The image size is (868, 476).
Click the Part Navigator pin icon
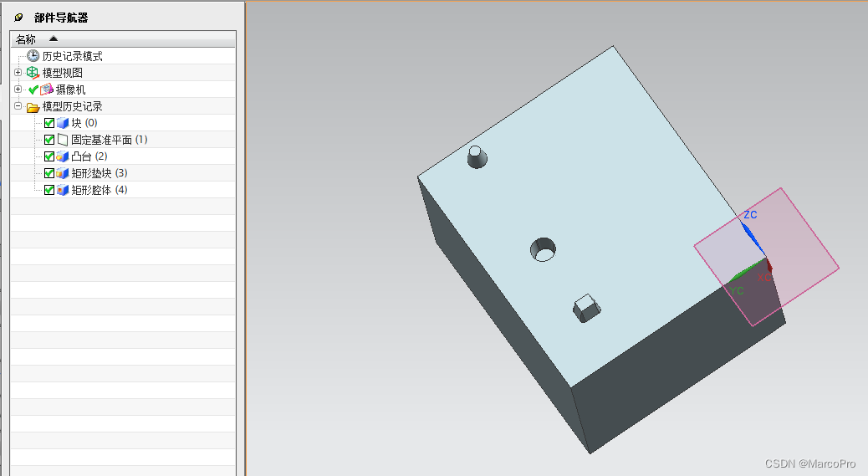pos(19,18)
